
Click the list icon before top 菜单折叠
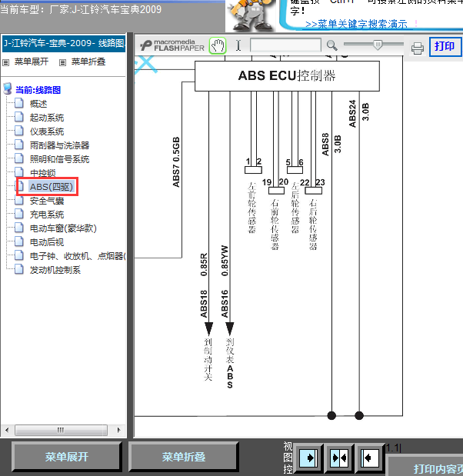click(62, 62)
